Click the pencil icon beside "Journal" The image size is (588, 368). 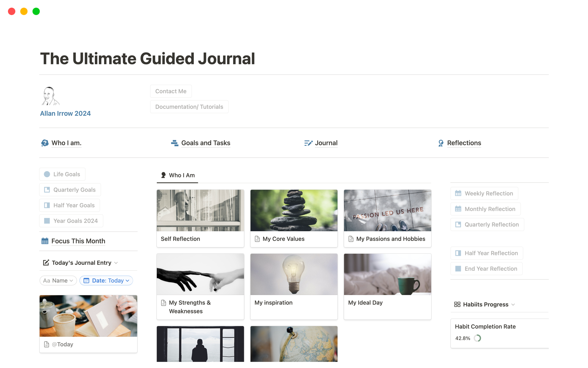click(x=308, y=143)
